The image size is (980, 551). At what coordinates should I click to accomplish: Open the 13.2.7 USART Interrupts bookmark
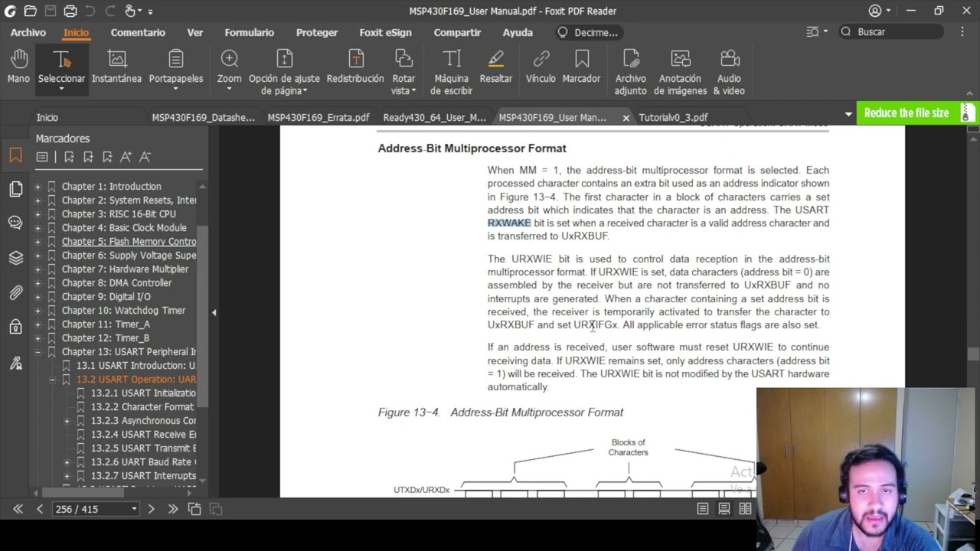[143, 476]
